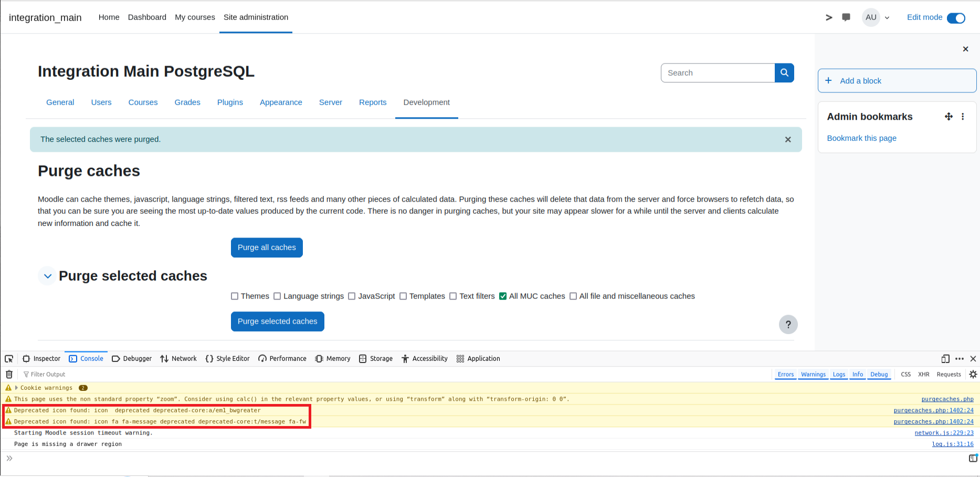
Task: Dismiss the caches purged notification
Action: 788,140
